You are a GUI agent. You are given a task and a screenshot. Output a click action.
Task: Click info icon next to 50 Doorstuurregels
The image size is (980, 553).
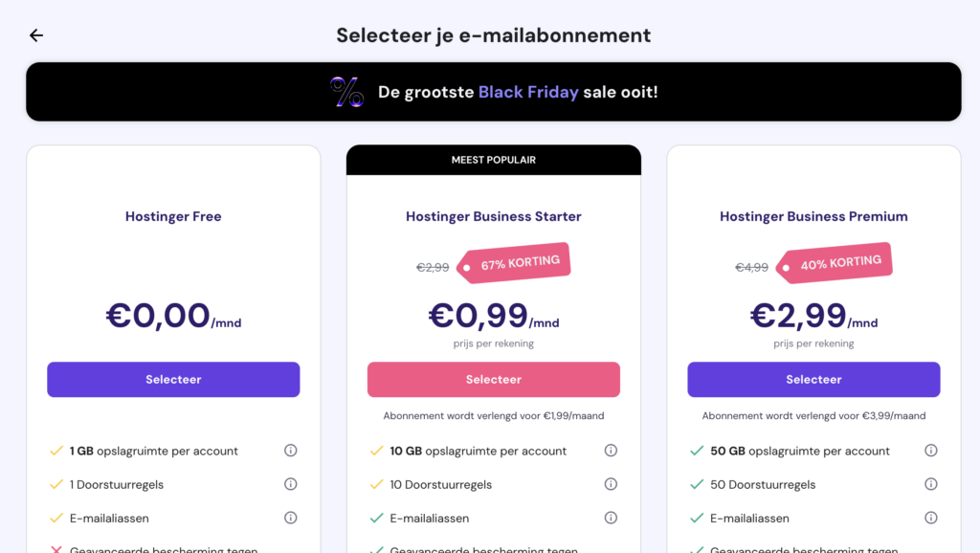click(x=930, y=484)
